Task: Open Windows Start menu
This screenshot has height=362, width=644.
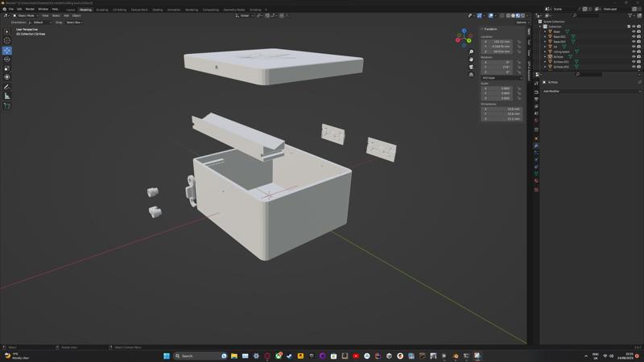Action: coord(167,356)
